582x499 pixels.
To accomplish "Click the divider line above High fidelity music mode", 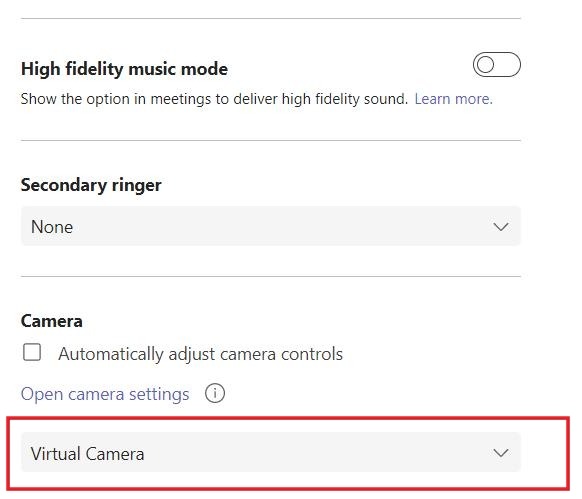I will click(x=271, y=18).
